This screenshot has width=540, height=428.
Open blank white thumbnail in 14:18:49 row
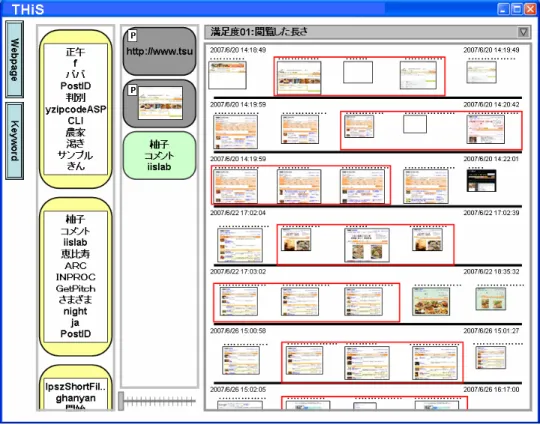358,72
